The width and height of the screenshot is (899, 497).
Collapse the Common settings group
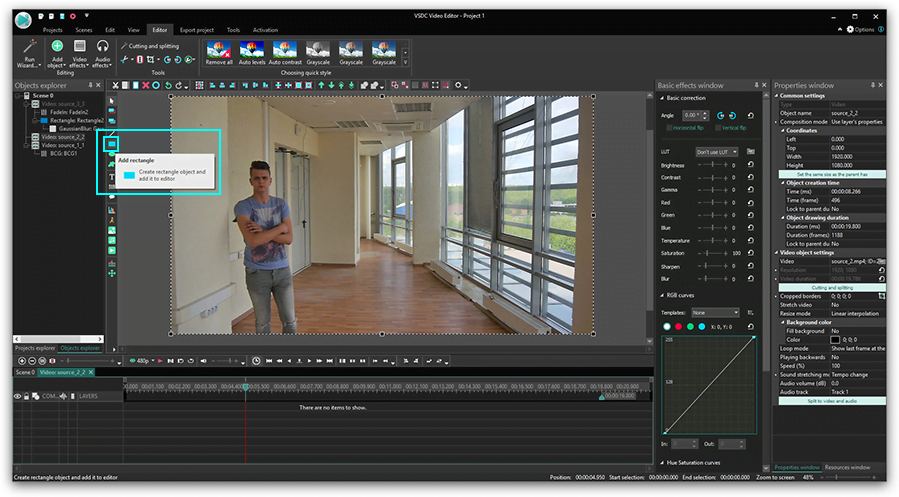click(x=777, y=96)
